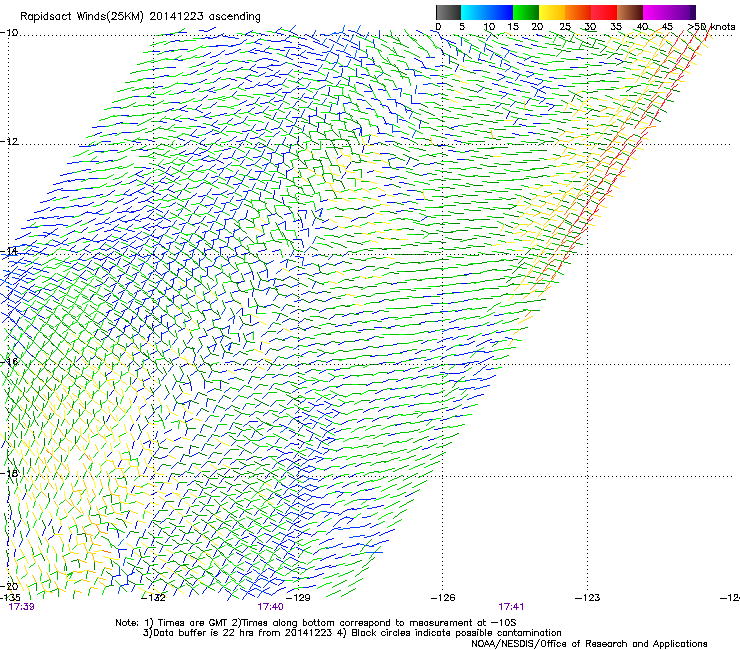Click the latitude label '-20'

[9, 586]
